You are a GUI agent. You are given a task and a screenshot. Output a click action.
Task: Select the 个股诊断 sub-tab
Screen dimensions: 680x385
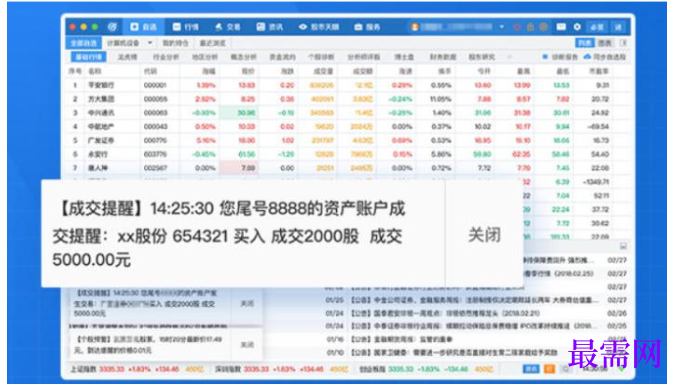[x=321, y=57]
